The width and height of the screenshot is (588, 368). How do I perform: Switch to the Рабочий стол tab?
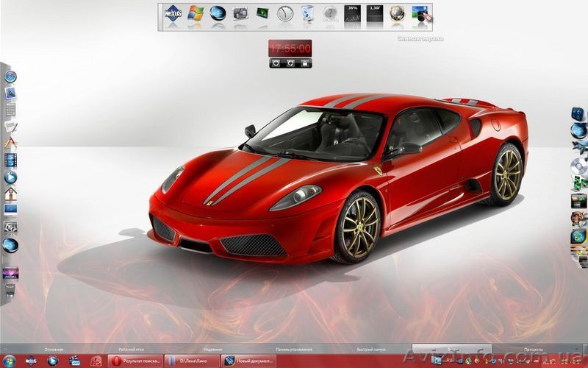point(132,350)
